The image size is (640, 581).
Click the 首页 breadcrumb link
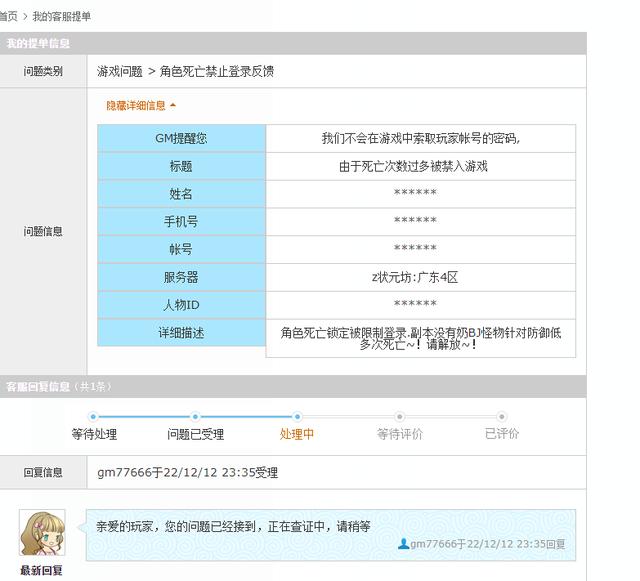coord(8,17)
